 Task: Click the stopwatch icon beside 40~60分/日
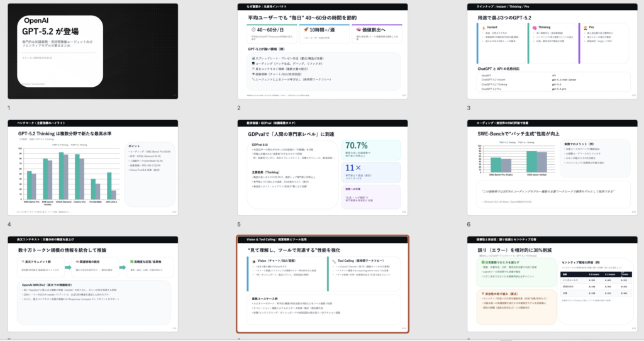tap(253, 30)
